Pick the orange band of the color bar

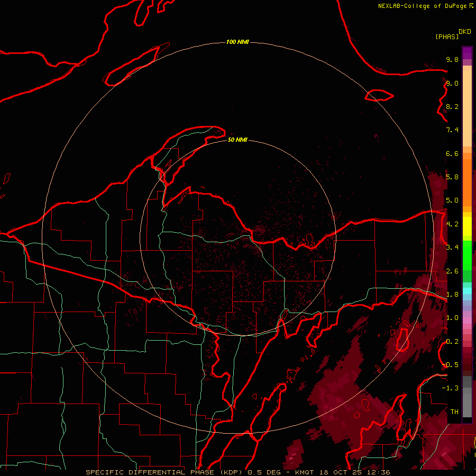pyautogui.click(x=467, y=183)
